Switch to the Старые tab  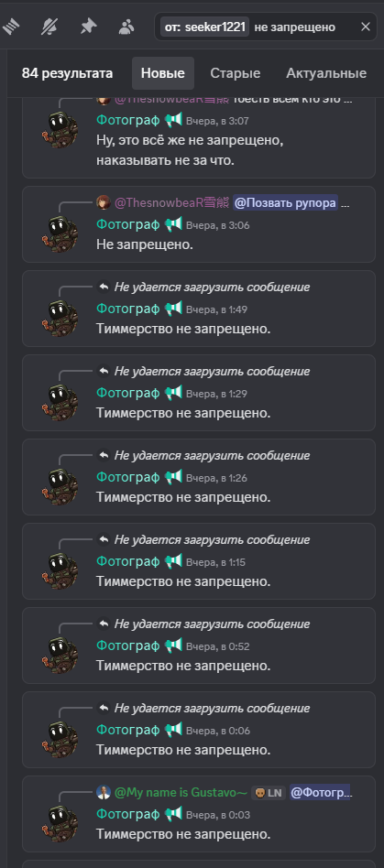click(236, 73)
